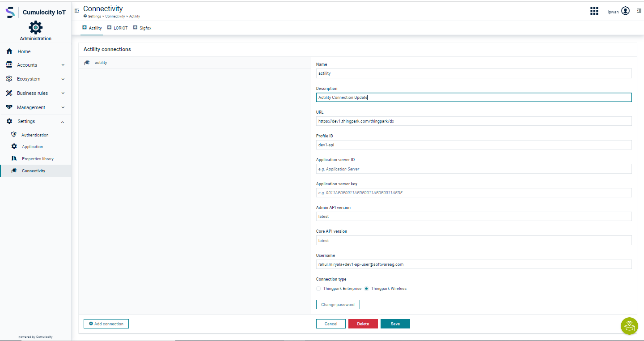Image resolution: width=644 pixels, height=341 pixels.
Task: Click the Change password button
Action: (x=338, y=304)
